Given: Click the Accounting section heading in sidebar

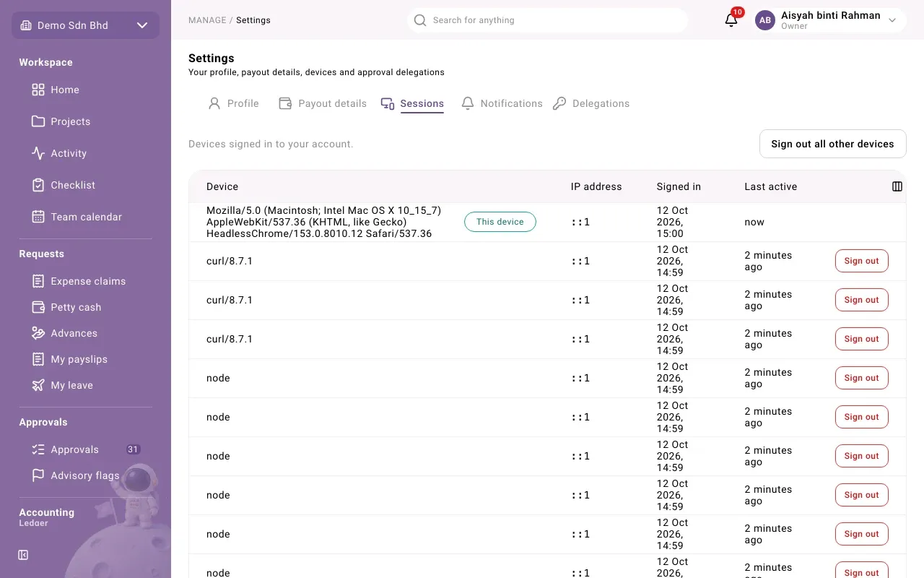Looking at the screenshot, I should click(47, 512).
